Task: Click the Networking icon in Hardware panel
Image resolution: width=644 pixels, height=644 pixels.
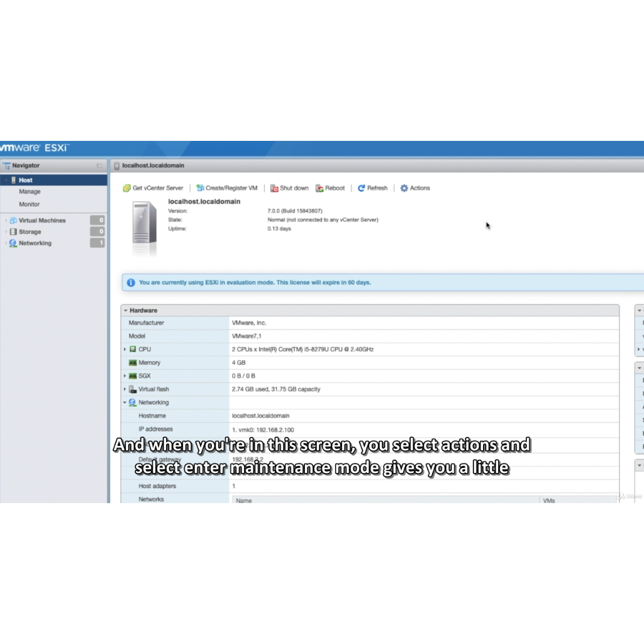Action: point(132,402)
